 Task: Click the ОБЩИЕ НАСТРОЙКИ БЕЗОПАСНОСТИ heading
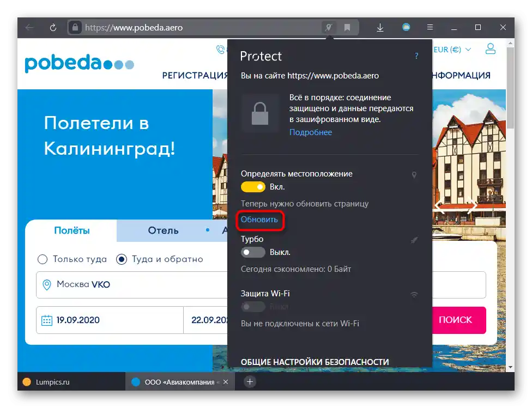315,362
